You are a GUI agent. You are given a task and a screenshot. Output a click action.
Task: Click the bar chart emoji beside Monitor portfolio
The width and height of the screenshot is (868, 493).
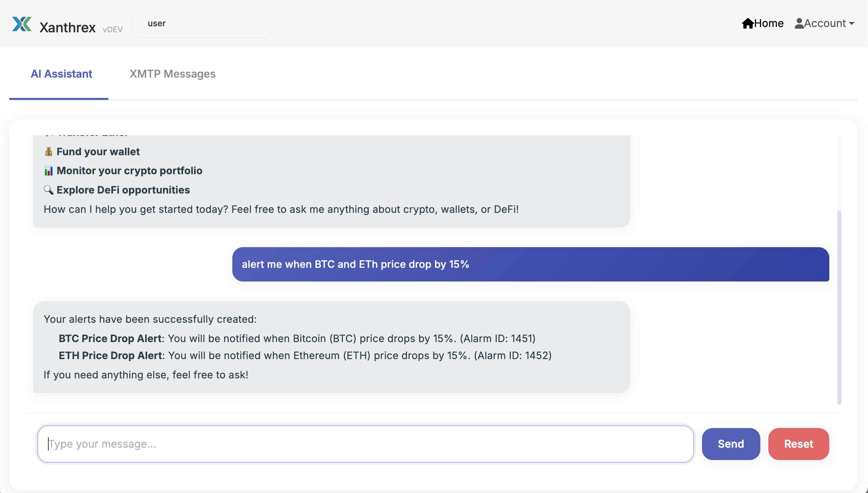(x=48, y=171)
